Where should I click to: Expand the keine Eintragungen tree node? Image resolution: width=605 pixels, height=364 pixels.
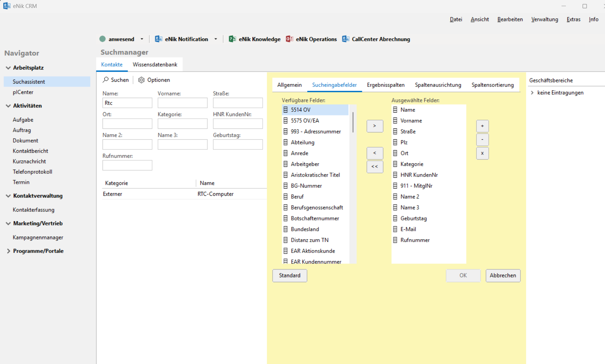pos(532,93)
